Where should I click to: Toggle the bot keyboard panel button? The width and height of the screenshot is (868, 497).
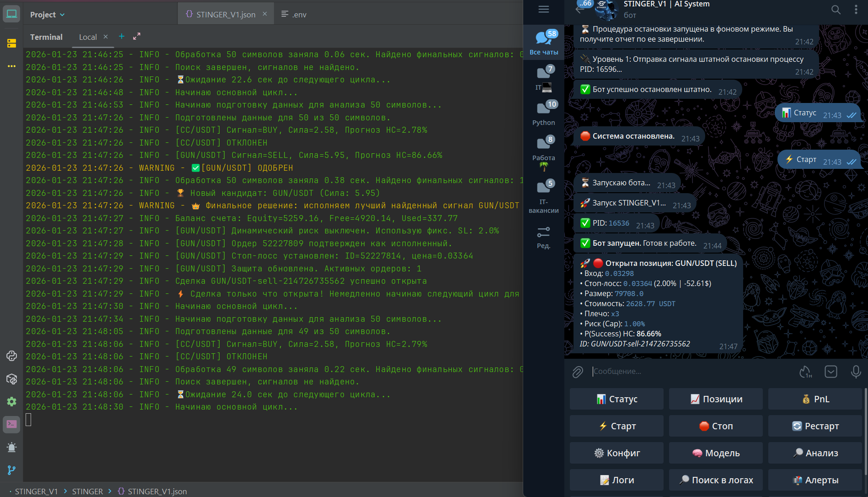(x=830, y=372)
